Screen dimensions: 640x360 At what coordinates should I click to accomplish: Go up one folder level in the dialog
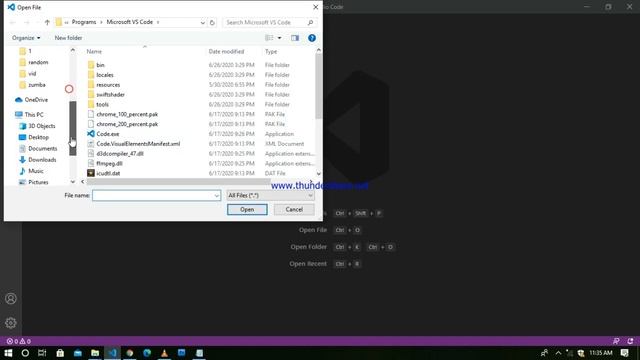tap(47, 22)
